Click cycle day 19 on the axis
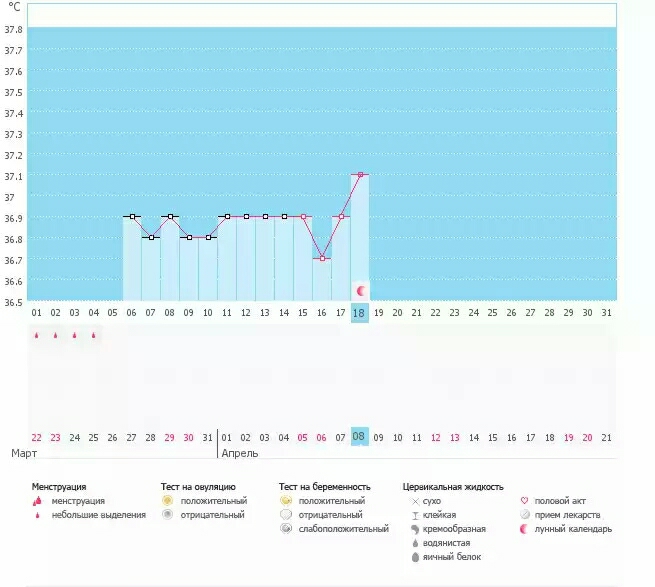The image size is (655, 587). tap(378, 313)
